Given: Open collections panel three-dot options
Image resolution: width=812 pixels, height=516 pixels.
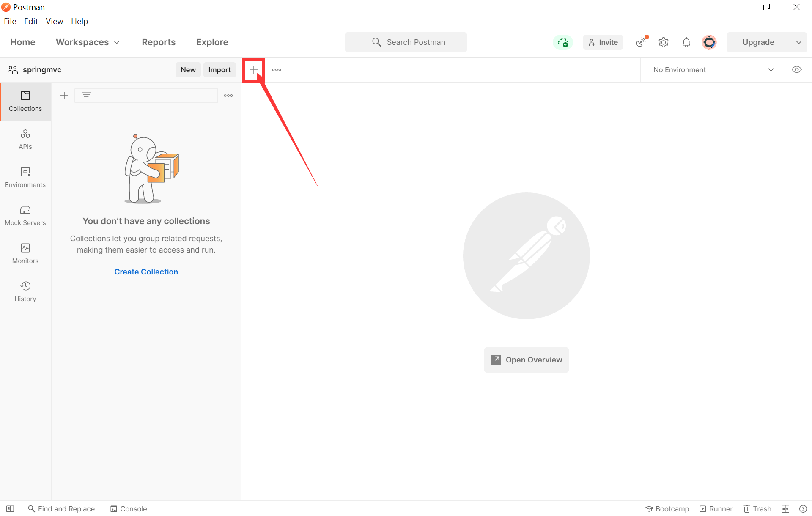Looking at the screenshot, I should coord(228,96).
